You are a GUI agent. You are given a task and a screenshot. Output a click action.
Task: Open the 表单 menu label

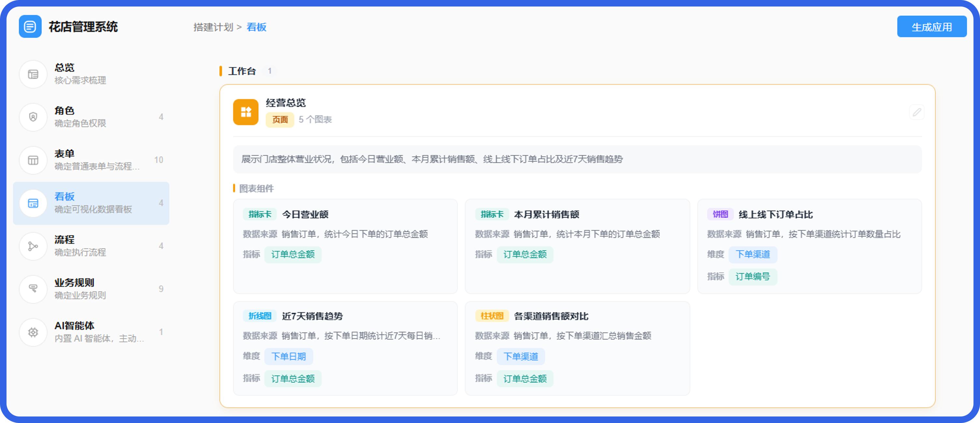64,153
